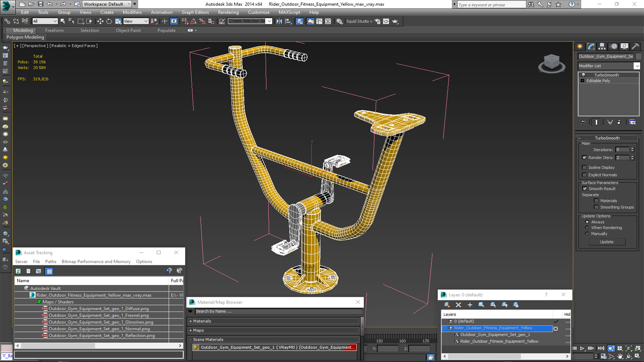Click the Save File floppy icon
This screenshot has width=644, height=362.
pyautogui.click(x=41, y=4)
